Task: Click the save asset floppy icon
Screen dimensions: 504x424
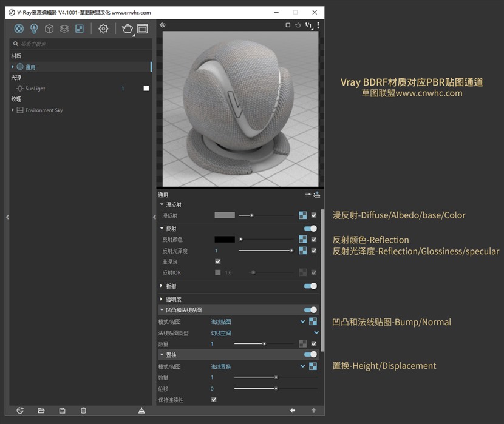Action: [x=63, y=411]
